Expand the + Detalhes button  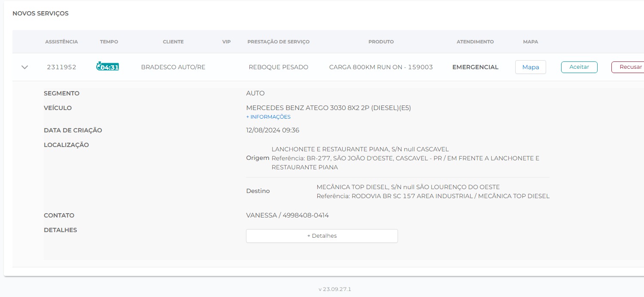(x=322, y=236)
